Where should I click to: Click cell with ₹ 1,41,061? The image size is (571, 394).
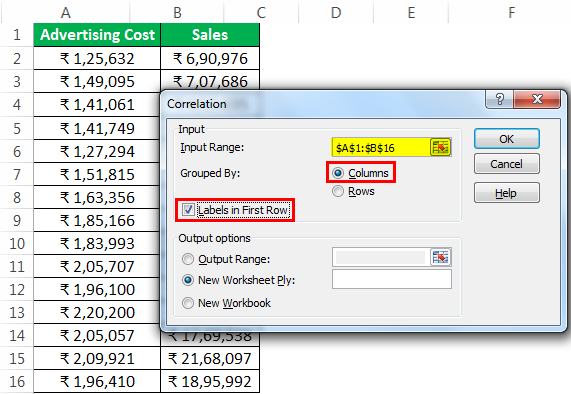[x=97, y=105]
